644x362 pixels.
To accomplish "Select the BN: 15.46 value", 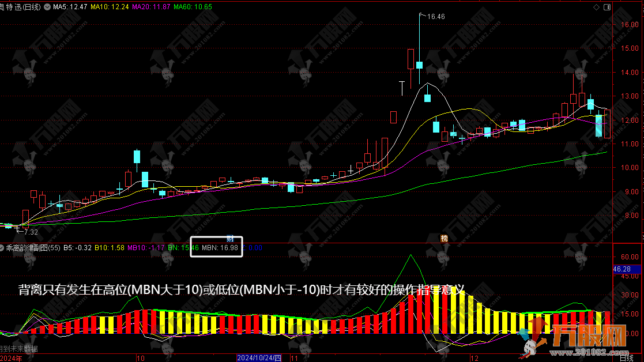I will 183,248.
